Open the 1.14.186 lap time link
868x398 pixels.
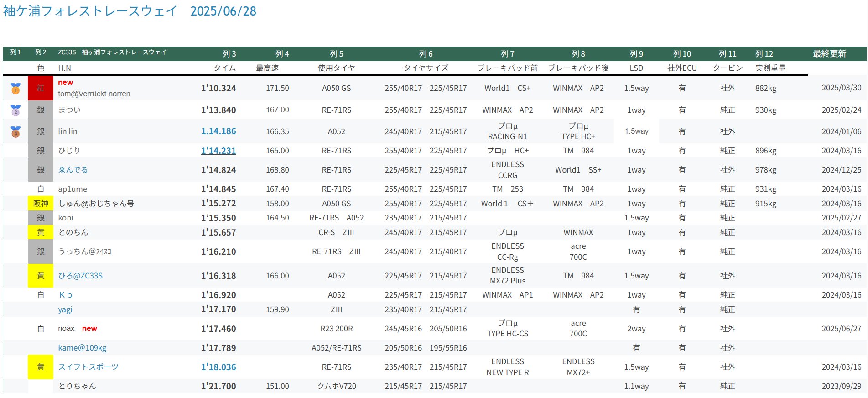[x=218, y=131]
